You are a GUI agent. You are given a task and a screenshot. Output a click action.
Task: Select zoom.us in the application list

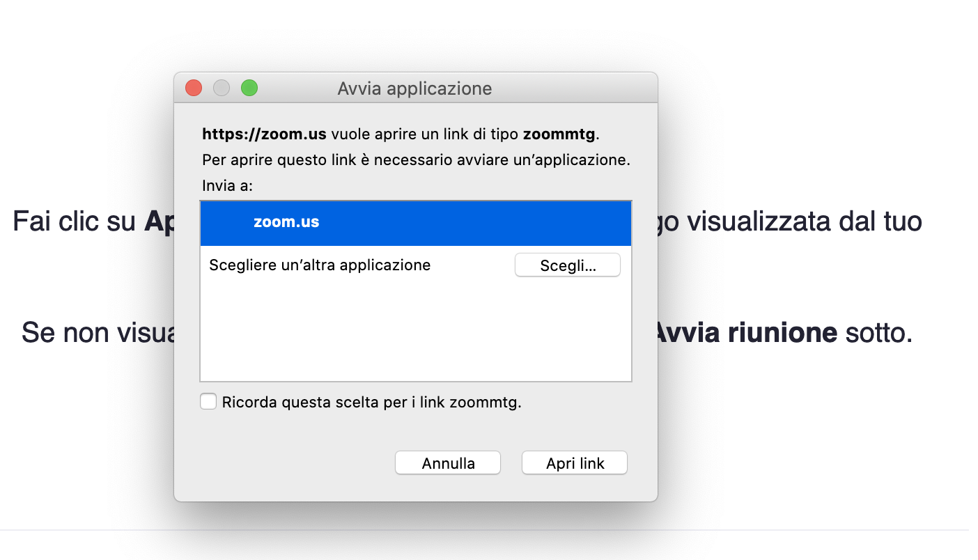(416, 223)
